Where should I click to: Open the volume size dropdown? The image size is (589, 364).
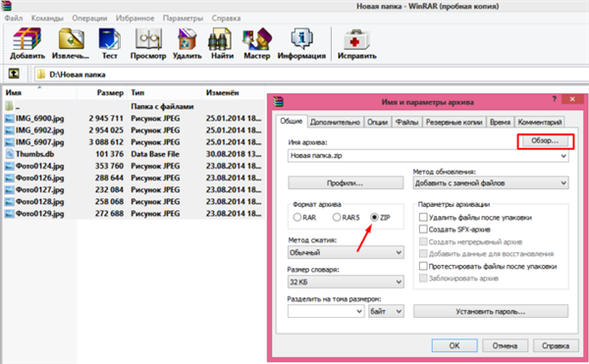pyautogui.click(x=359, y=311)
